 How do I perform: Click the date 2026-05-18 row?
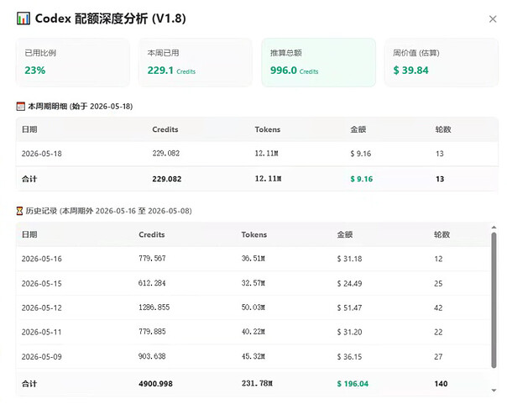[x=257, y=154]
